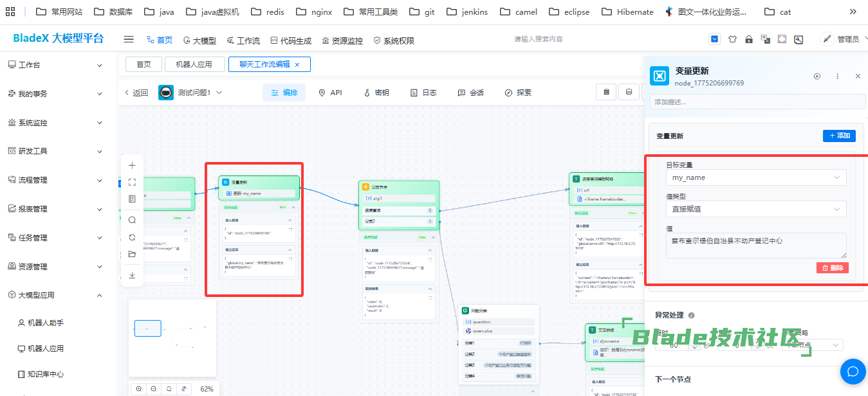Click the theme t-shirt icon in header
The image size is (868, 396).
(732, 39)
